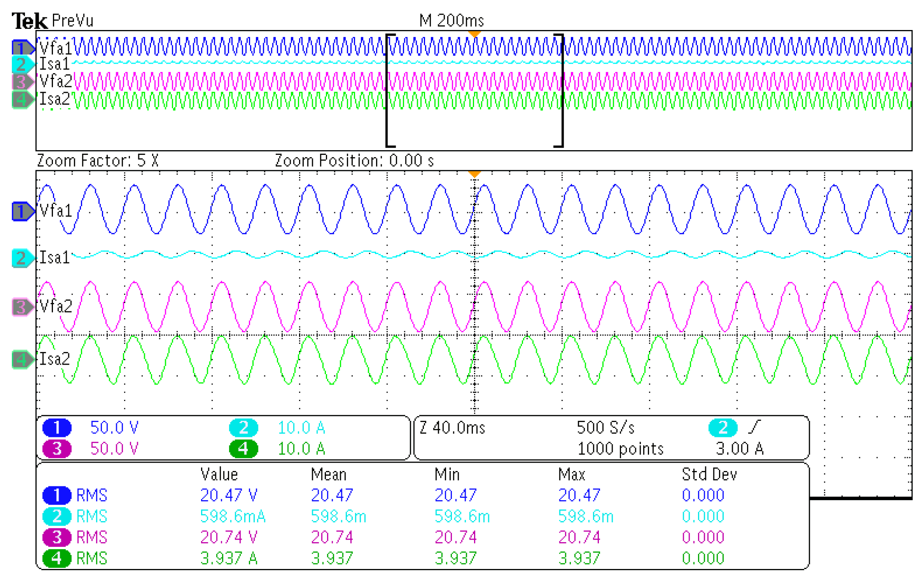Click green channel 4 10.0 A scale badge

click(x=243, y=449)
